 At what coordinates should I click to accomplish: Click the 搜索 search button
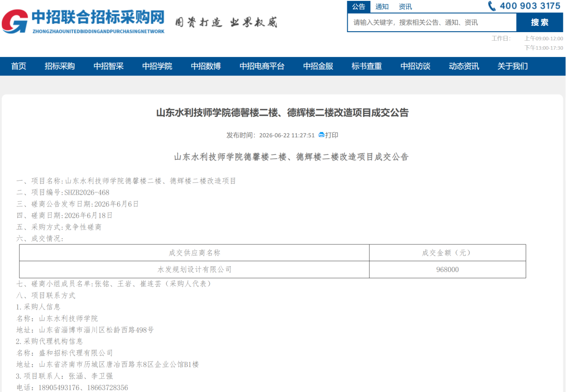(x=540, y=22)
